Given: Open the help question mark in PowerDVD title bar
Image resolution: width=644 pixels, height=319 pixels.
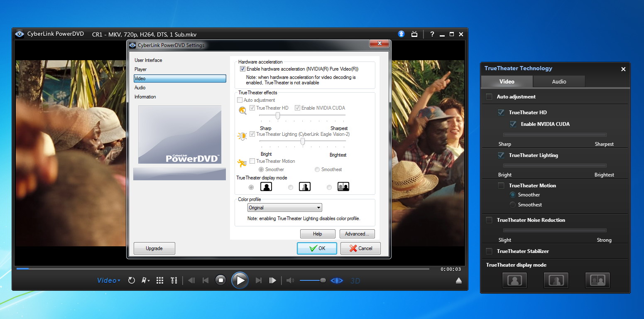Looking at the screenshot, I should (x=432, y=34).
